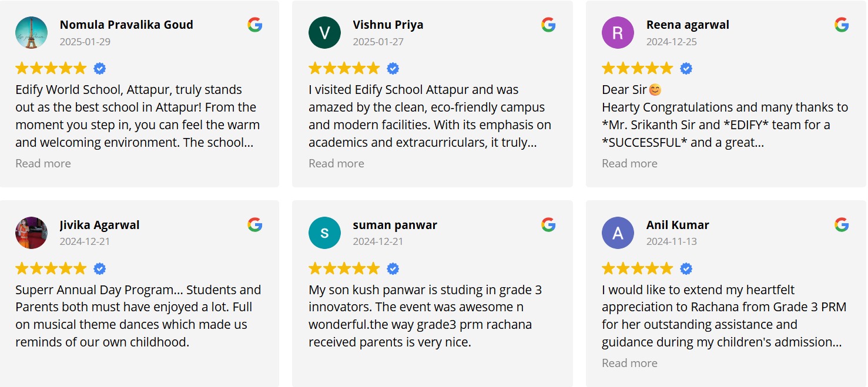Click Google icon on suman panwar's review

[548, 224]
